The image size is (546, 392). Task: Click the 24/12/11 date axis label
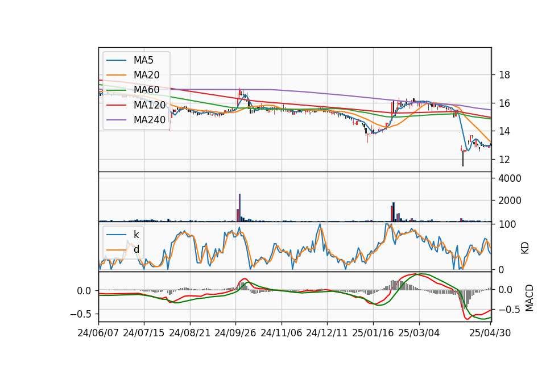tap(327, 333)
